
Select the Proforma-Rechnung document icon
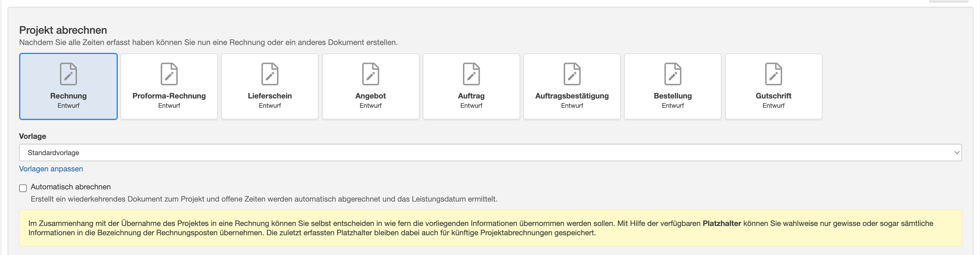pyautogui.click(x=169, y=74)
